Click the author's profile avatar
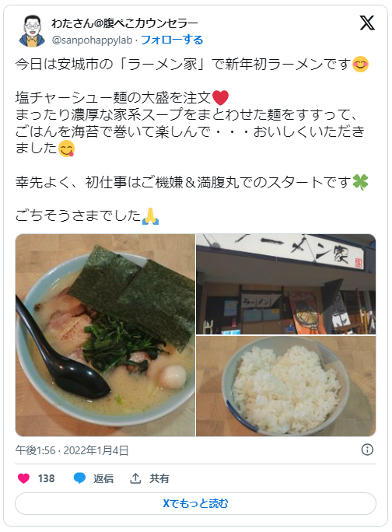The width and height of the screenshot is (392, 532). tap(32, 31)
